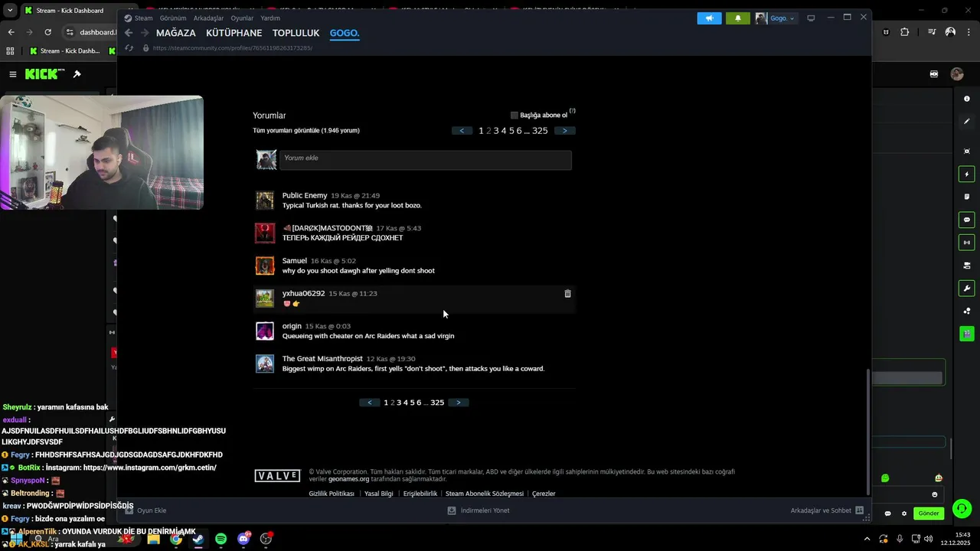Open Steam Abonelik Sözleşmesi link
980x551 pixels.
point(485,494)
